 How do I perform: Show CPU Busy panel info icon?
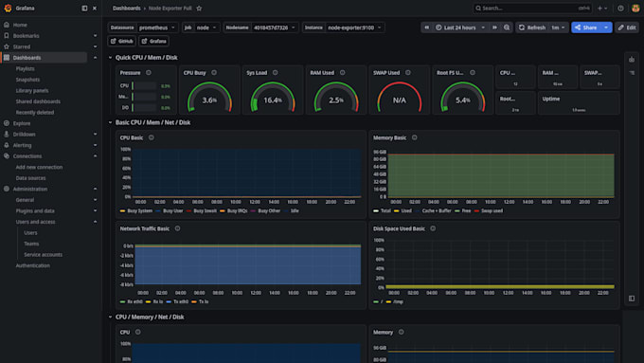coord(214,73)
